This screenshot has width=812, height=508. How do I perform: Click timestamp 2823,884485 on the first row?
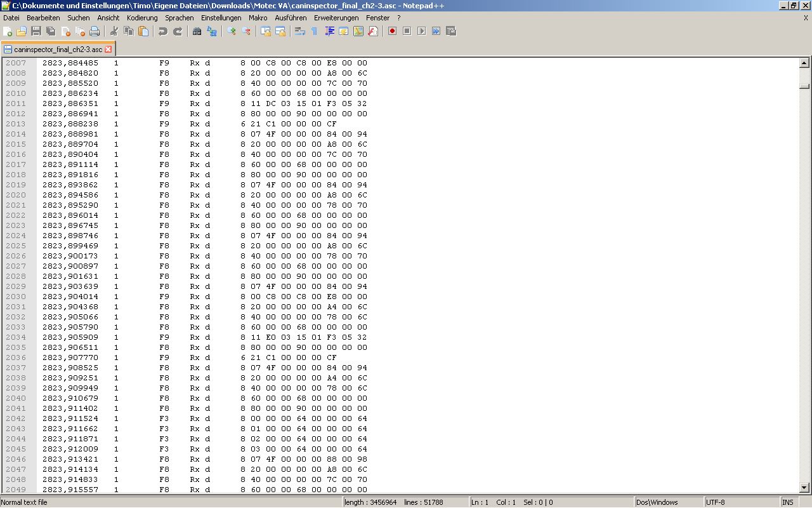70,63
